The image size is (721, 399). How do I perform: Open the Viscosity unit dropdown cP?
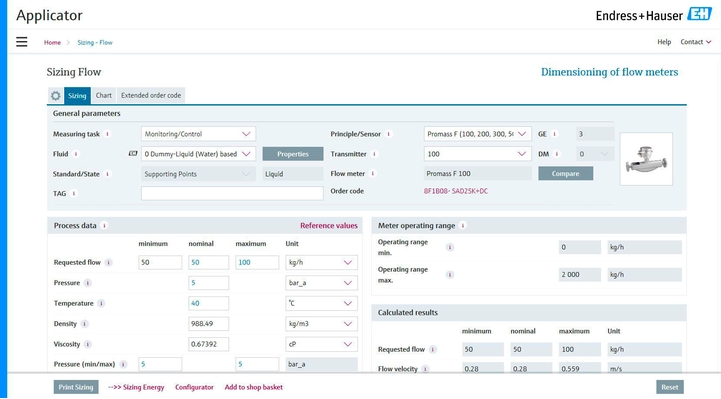321,344
